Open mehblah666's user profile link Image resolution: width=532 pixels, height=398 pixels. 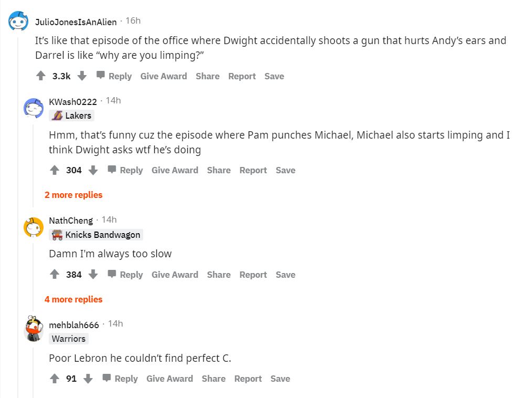[74, 325]
